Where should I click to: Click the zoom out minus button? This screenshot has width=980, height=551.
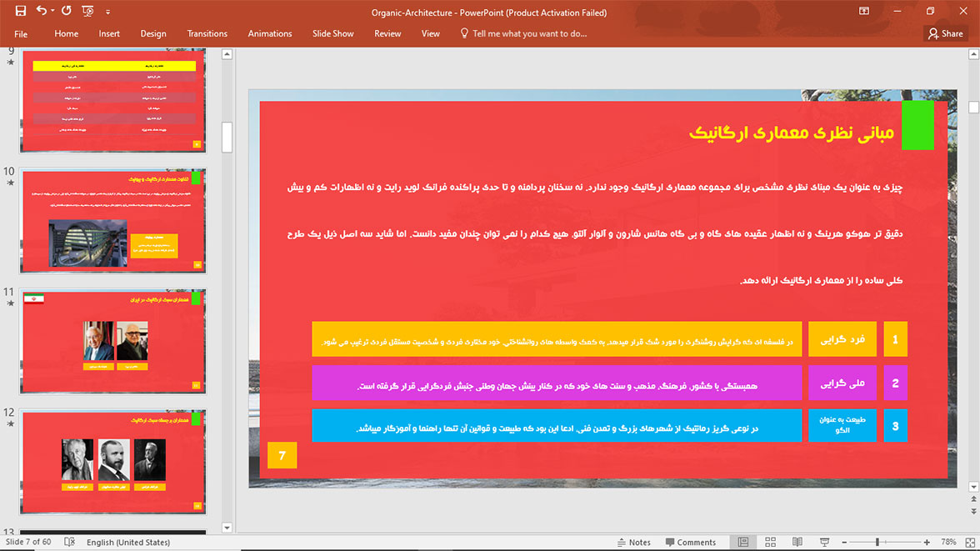pos(844,542)
